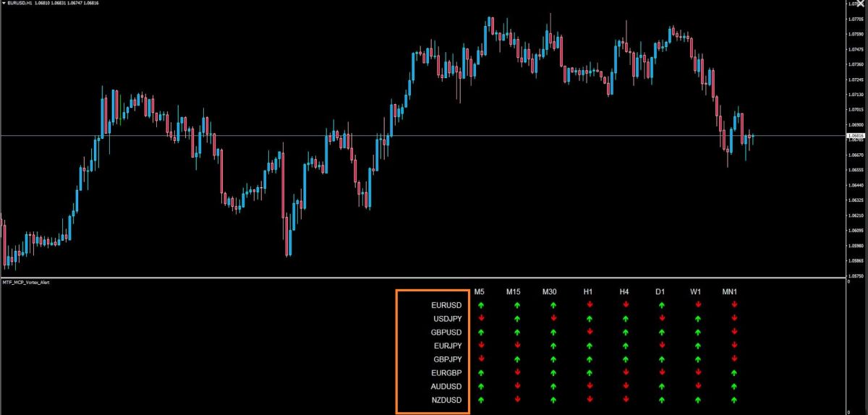This screenshot has height=415, width=868.
Task: Select the USDJPY row label
Action: click(446, 318)
